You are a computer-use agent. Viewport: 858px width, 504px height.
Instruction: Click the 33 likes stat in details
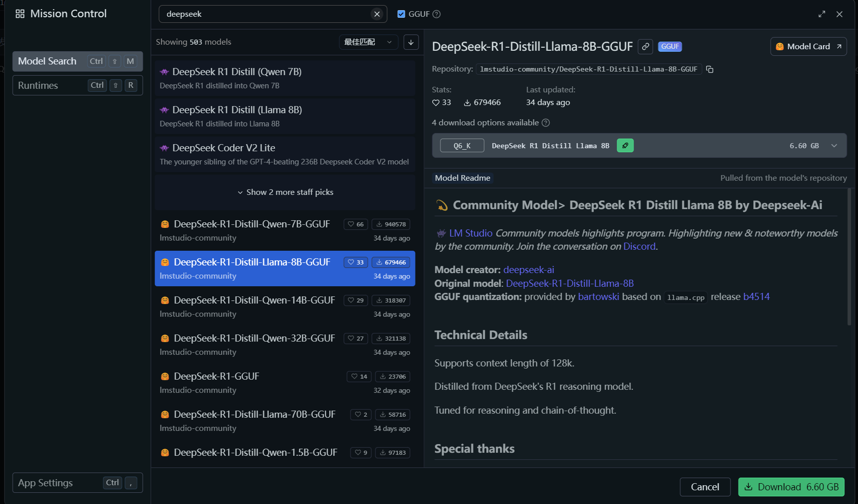tap(441, 103)
